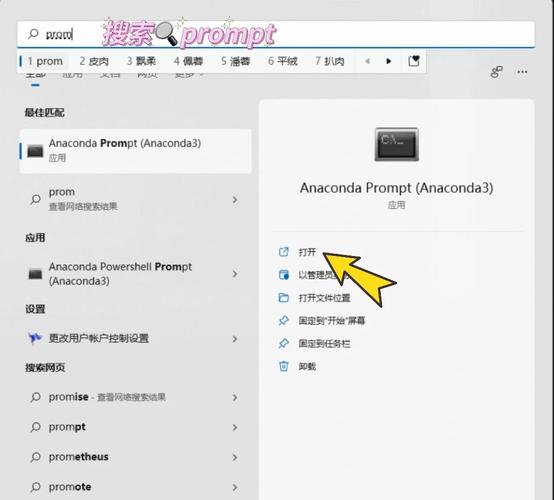
Task: Expand the promise suggestion chevron
Action: coord(235,398)
